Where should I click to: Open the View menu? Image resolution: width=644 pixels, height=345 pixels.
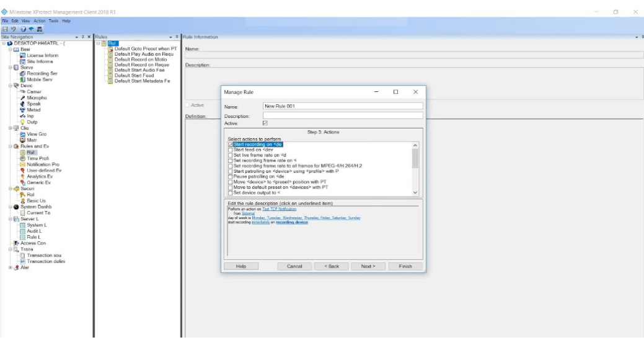click(x=26, y=21)
